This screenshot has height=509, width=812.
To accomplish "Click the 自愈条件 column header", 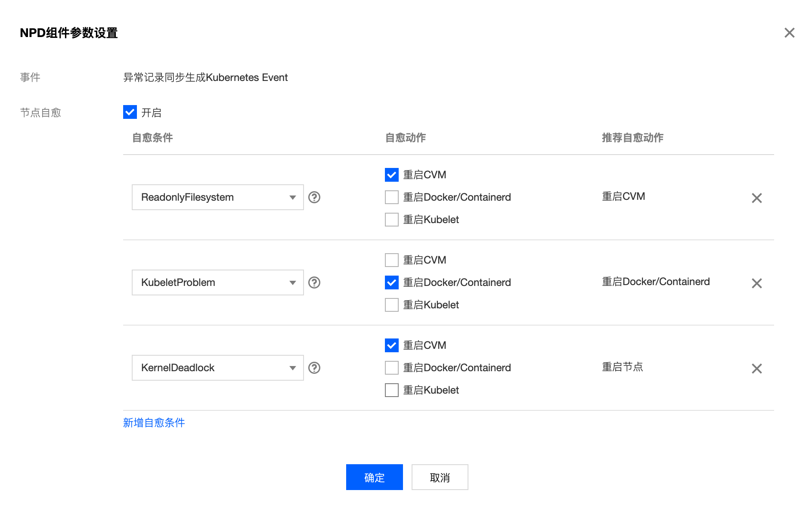I will click(152, 138).
